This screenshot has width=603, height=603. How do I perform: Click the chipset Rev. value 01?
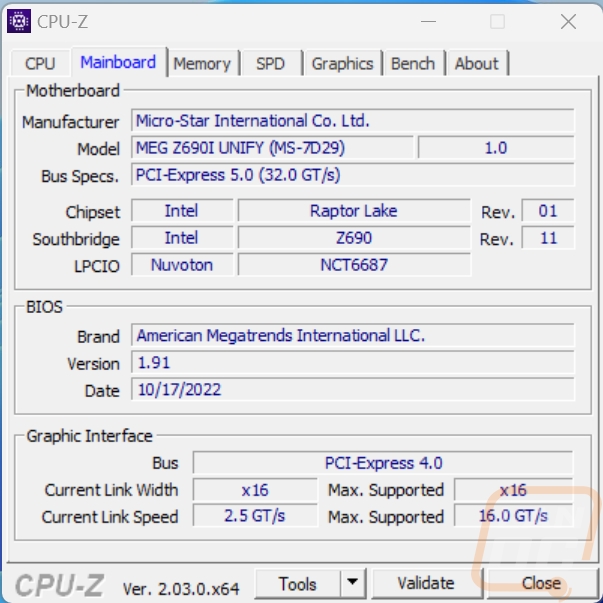pyautogui.click(x=548, y=211)
